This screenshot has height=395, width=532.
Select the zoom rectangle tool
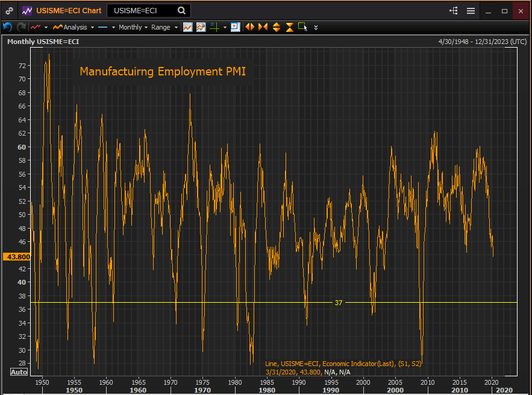[302, 27]
